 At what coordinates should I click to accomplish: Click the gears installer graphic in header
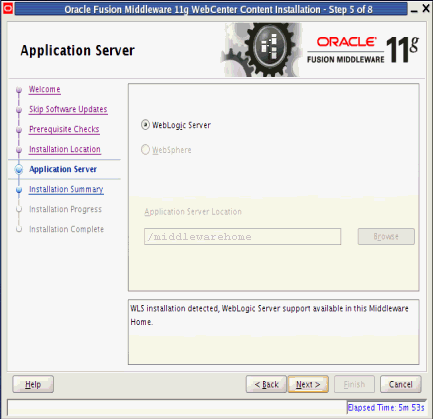[262, 50]
